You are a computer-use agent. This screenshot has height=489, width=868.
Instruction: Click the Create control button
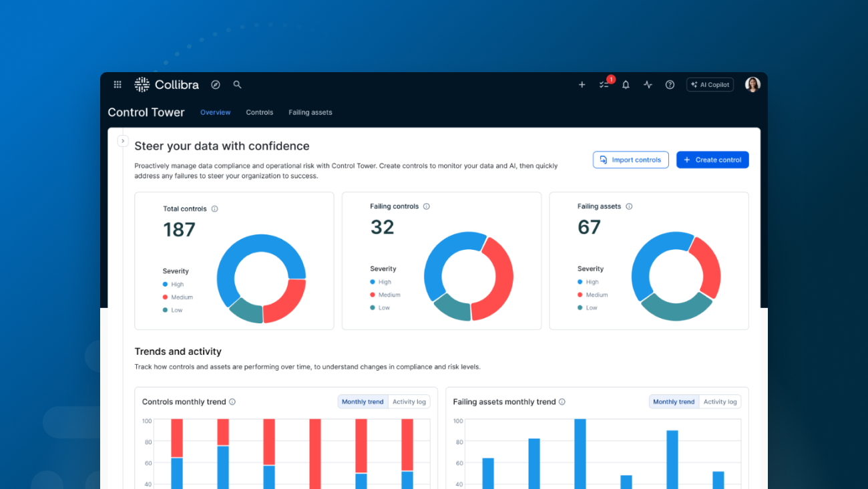pyautogui.click(x=712, y=160)
